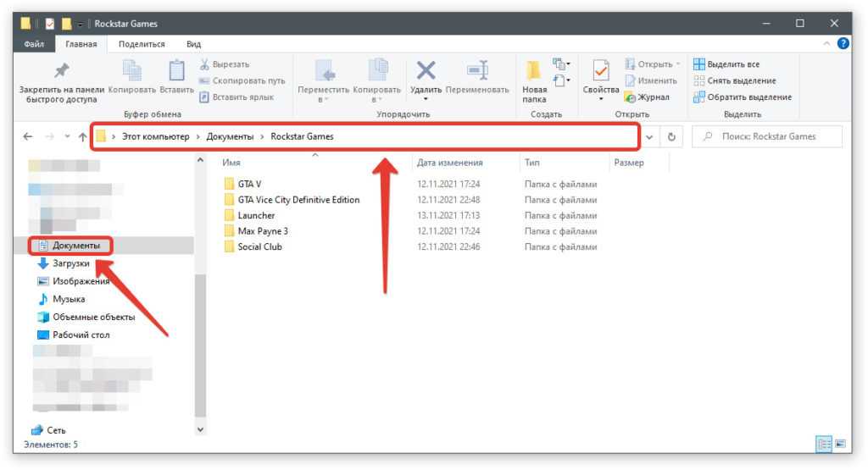Open the GTA V folder
The height and width of the screenshot is (470, 868).
(x=249, y=184)
